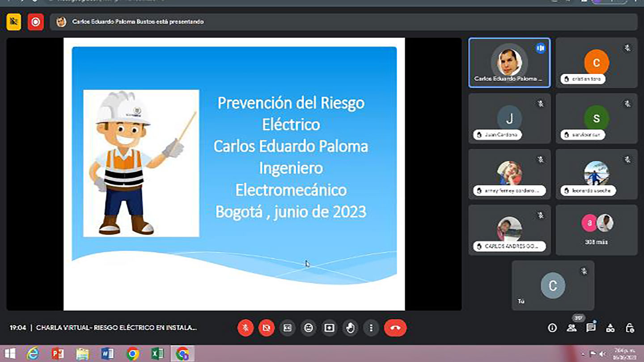Show hidden system tray icons arrow
The image size is (644, 362).
coord(583,354)
